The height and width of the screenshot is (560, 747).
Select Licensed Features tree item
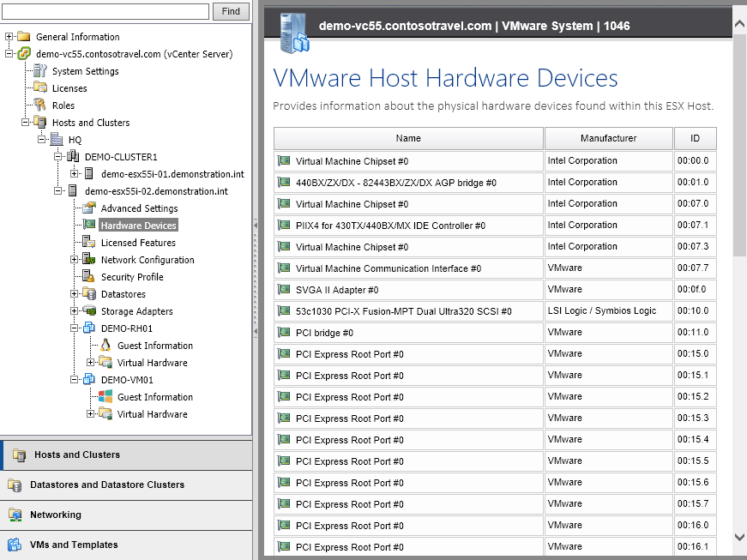[x=138, y=243]
